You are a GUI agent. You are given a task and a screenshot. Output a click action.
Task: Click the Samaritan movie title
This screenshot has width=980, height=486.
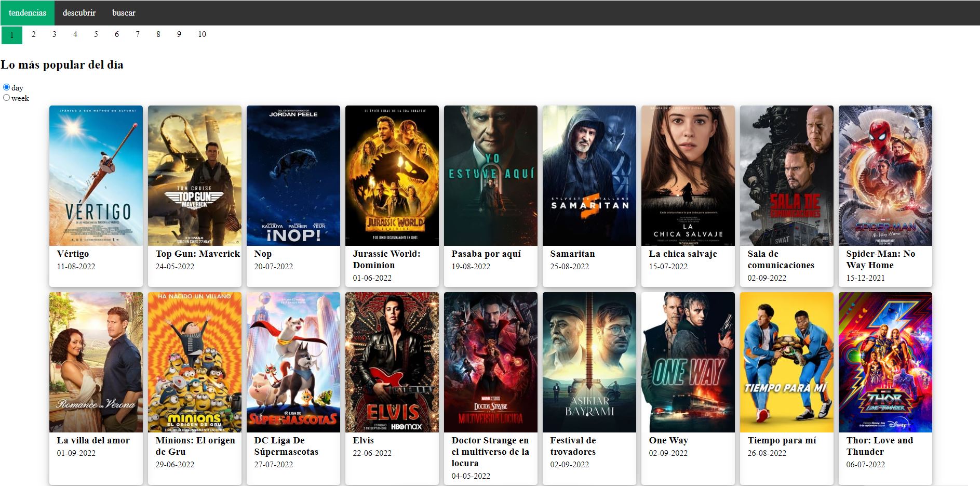(572, 254)
